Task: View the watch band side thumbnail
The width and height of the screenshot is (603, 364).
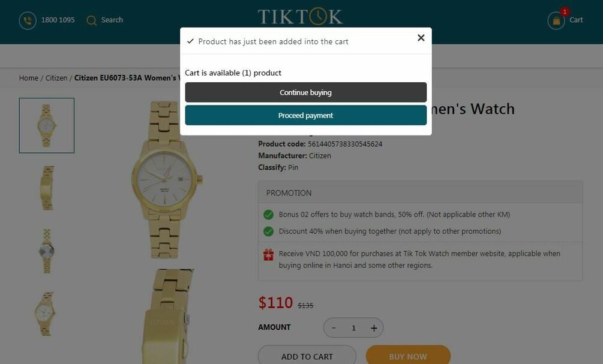Action: click(47, 188)
